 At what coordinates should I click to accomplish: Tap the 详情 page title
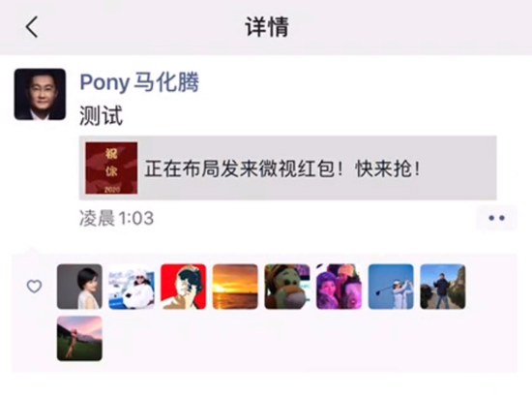[x=267, y=27]
